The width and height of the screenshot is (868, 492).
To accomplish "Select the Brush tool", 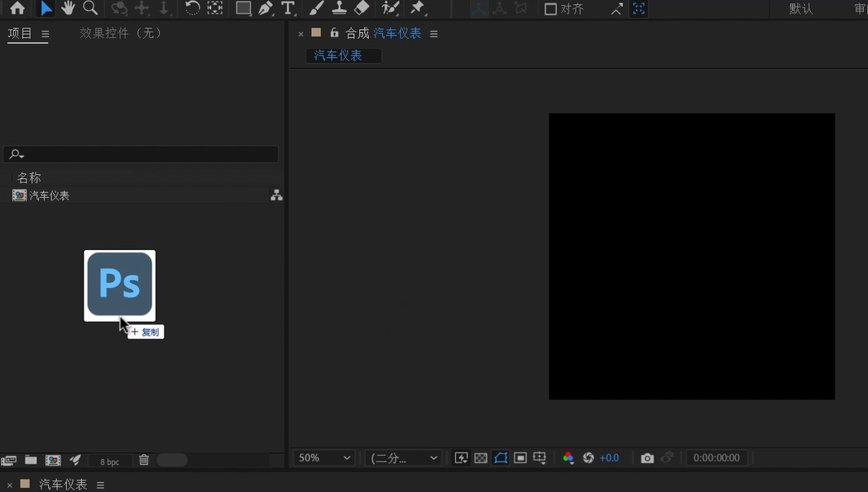I will (316, 7).
